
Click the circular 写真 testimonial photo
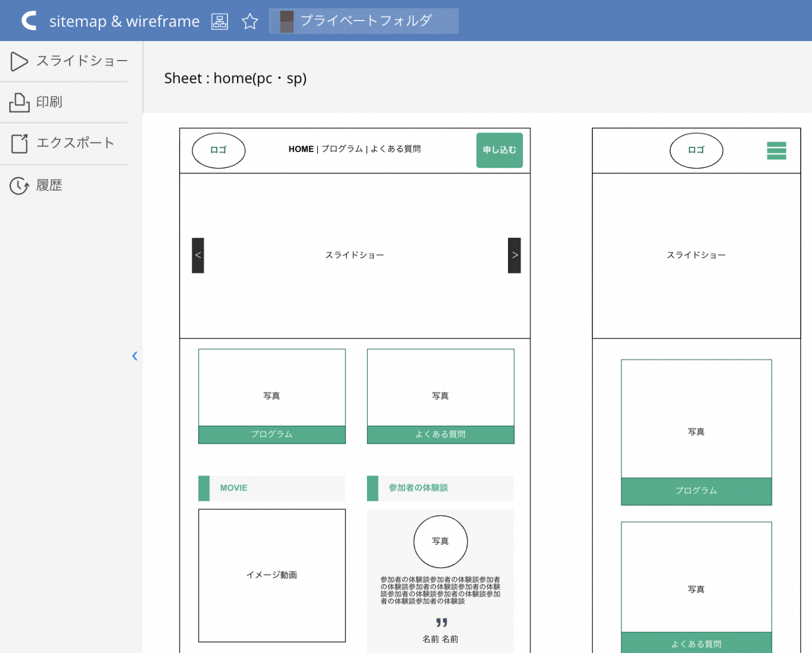coord(440,541)
